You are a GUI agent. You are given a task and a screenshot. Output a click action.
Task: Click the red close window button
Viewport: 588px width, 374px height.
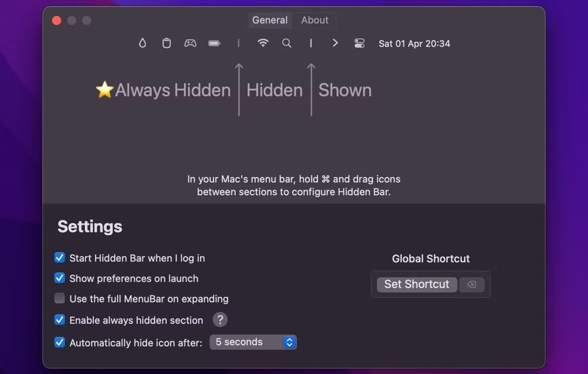56,20
